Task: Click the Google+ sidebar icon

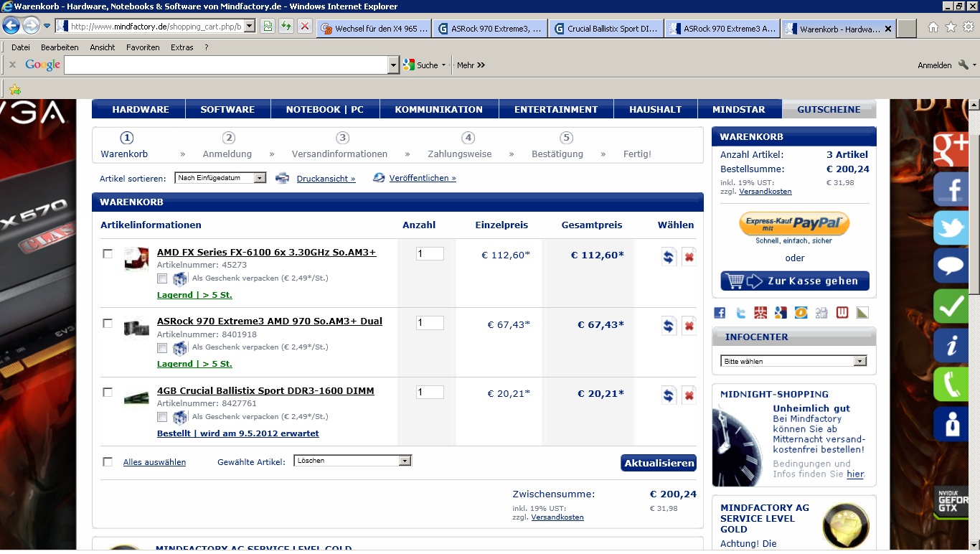Action: tap(951, 149)
